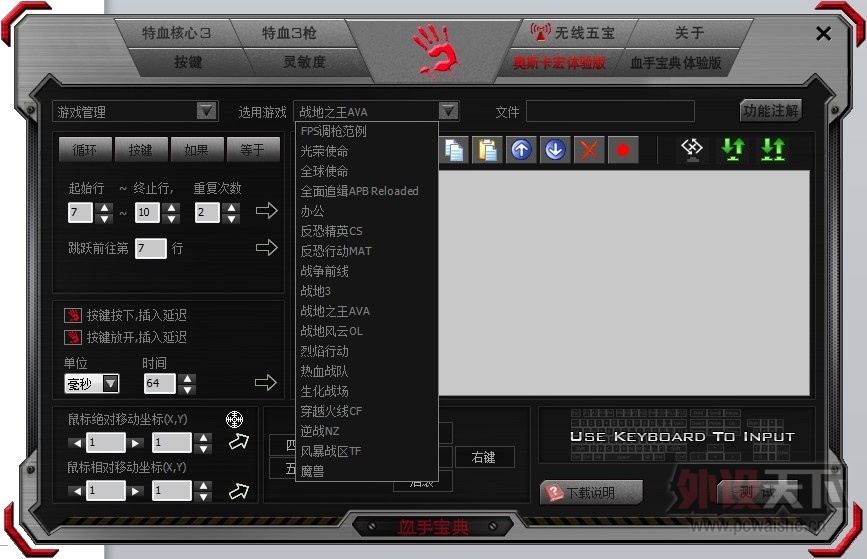
Task: Click the paste clipboard icon
Action: coord(487,150)
